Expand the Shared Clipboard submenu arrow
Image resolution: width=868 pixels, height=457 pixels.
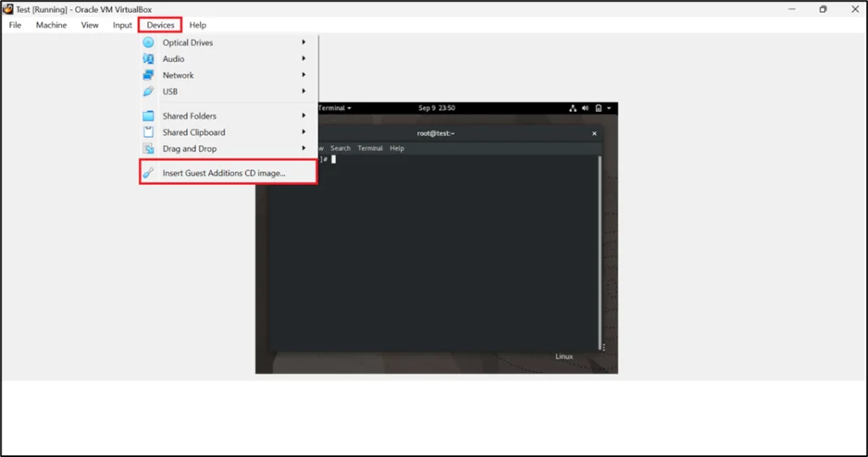click(303, 131)
